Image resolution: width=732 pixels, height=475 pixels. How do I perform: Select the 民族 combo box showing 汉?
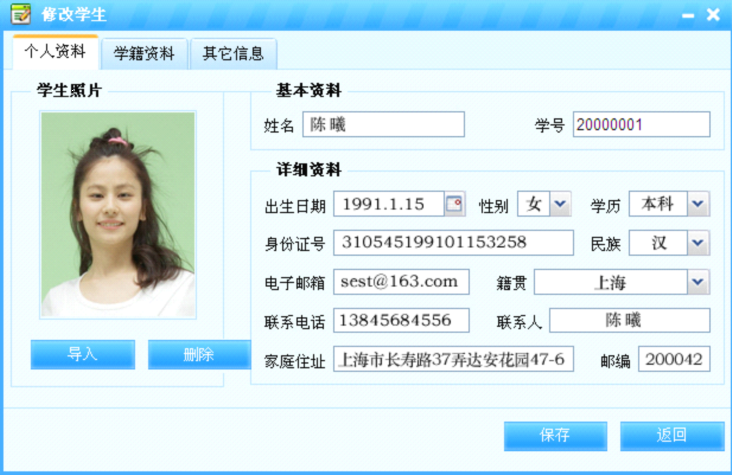(x=669, y=243)
